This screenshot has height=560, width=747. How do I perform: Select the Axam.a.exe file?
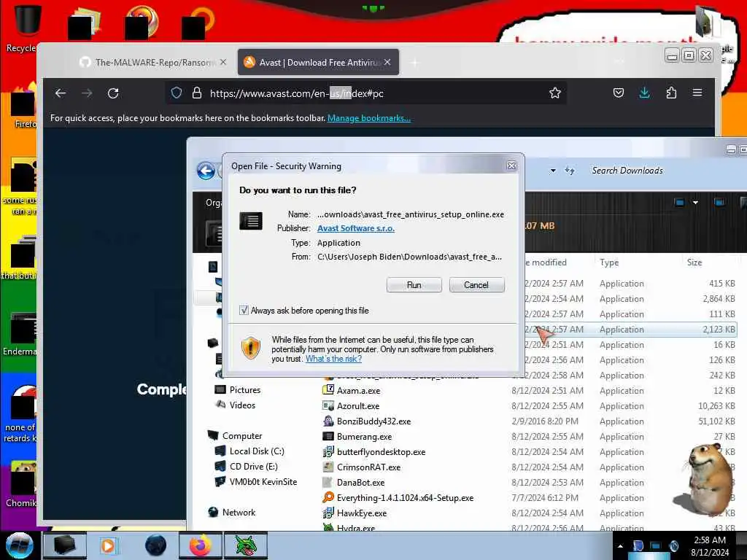[358, 391]
